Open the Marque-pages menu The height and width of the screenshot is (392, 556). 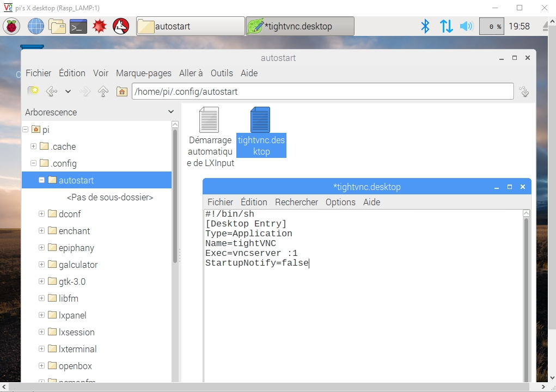pyautogui.click(x=144, y=73)
